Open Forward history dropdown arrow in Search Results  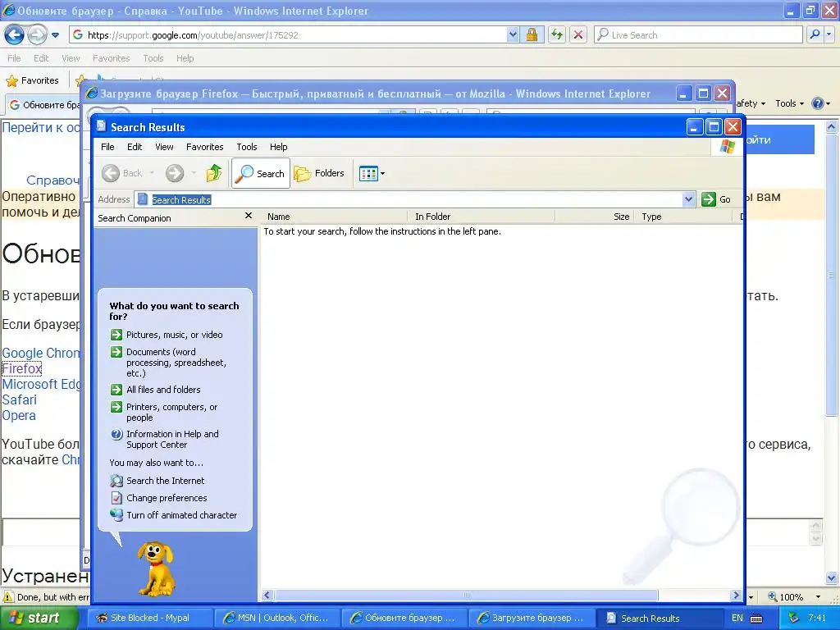194,173
